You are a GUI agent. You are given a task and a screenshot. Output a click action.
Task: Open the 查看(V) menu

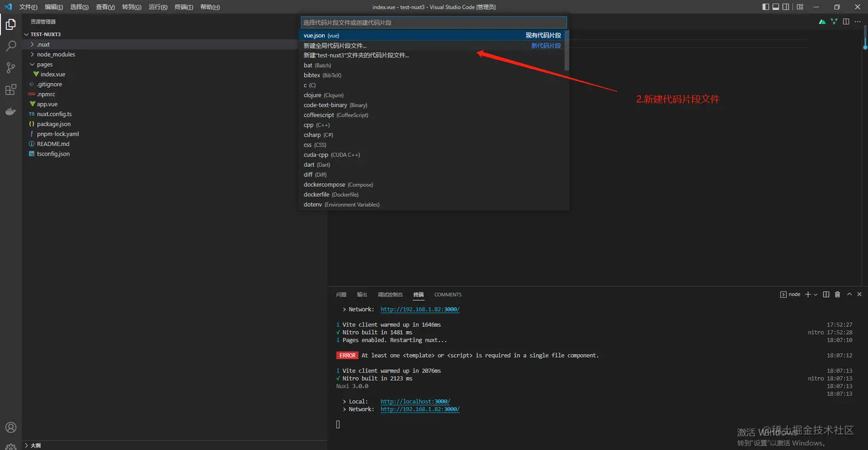[106, 7]
